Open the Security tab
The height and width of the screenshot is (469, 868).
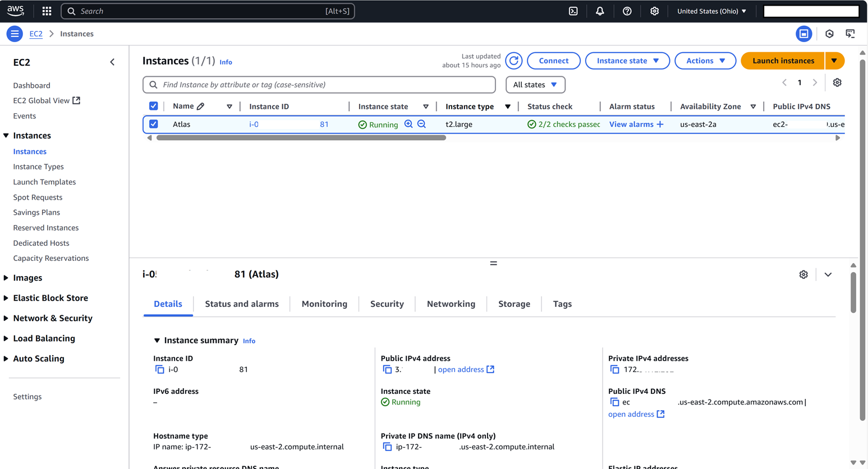[387, 304]
